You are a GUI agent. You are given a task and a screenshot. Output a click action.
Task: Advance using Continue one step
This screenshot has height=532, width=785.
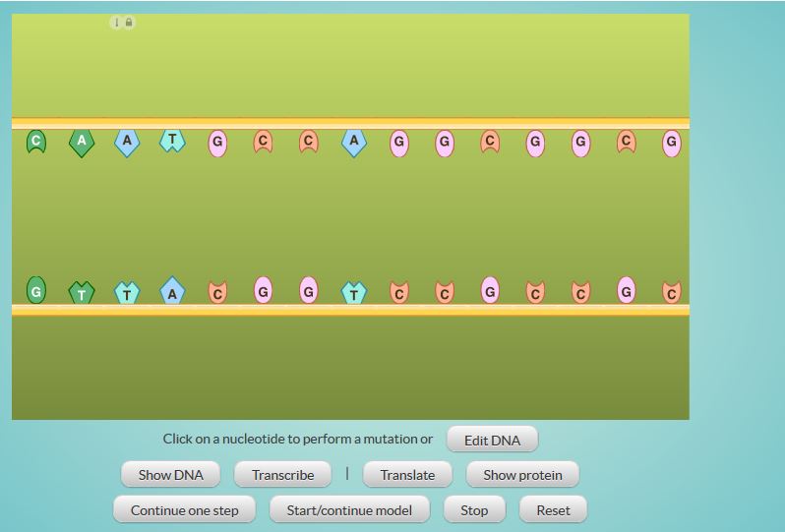pyautogui.click(x=185, y=509)
